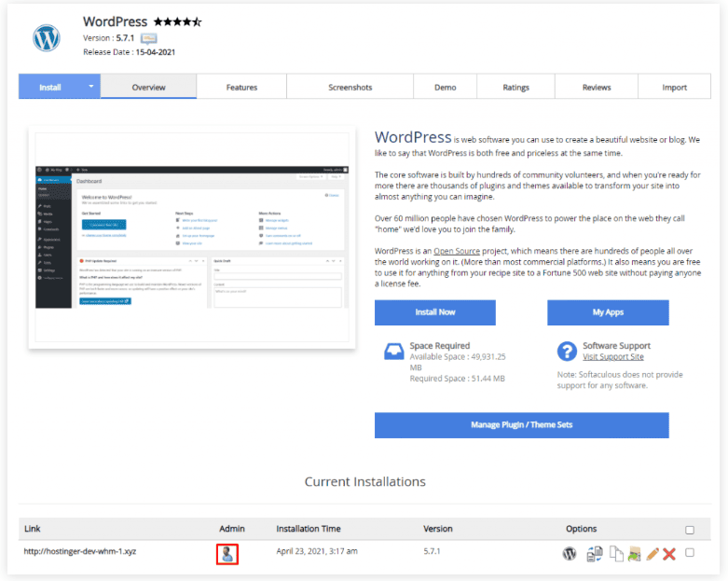Image resolution: width=728 pixels, height=581 pixels.
Task: Open the Screenshots tab
Action: [x=350, y=88]
